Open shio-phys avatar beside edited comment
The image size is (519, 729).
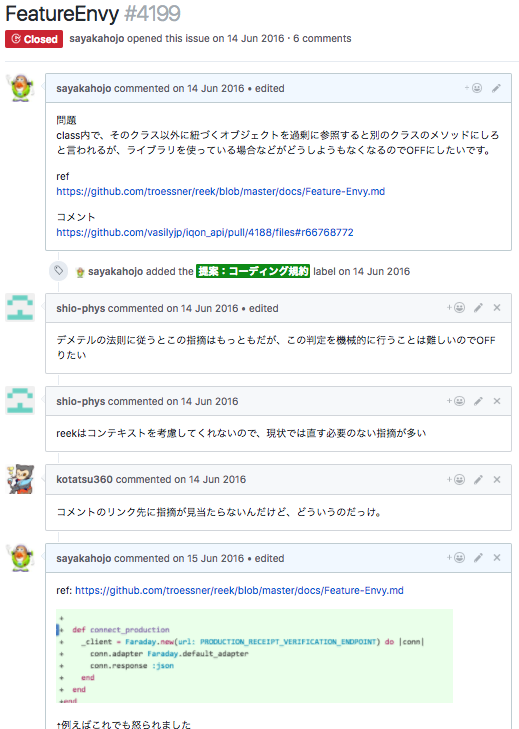[20, 308]
